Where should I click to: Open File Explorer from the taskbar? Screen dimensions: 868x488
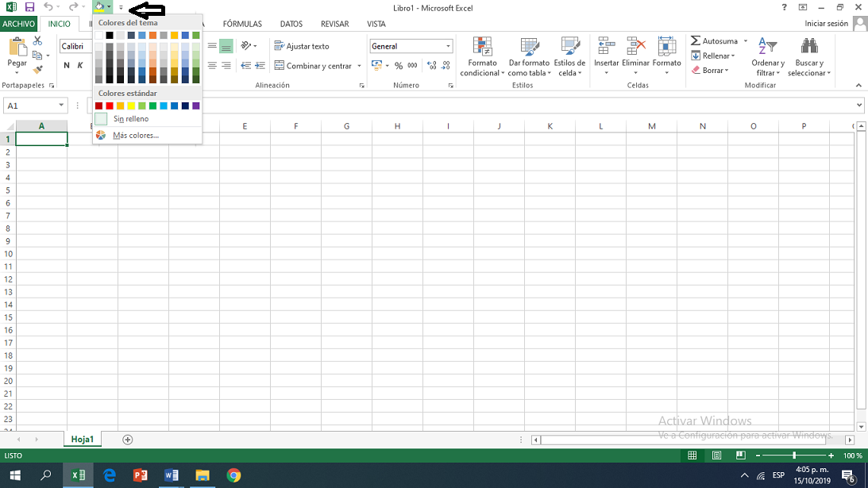click(x=202, y=475)
